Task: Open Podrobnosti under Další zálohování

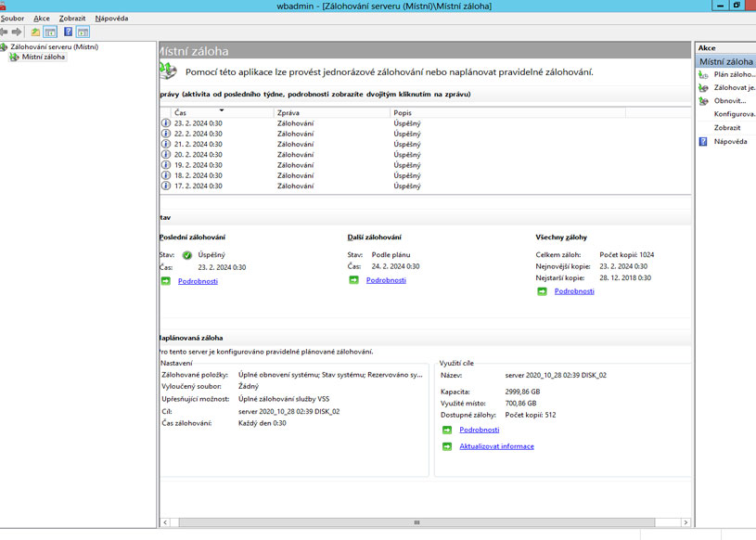Action: (386, 280)
